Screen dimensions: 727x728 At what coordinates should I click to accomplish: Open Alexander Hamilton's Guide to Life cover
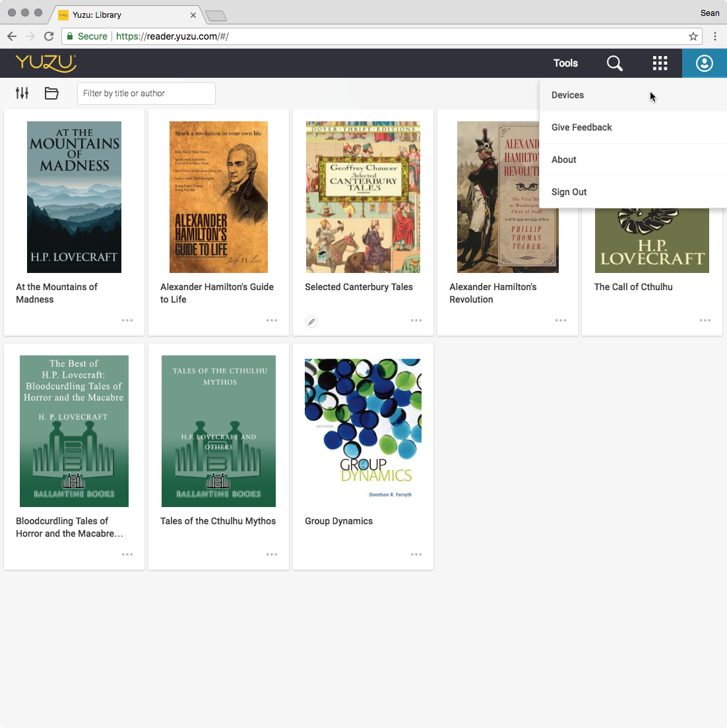tap(219, 197)
